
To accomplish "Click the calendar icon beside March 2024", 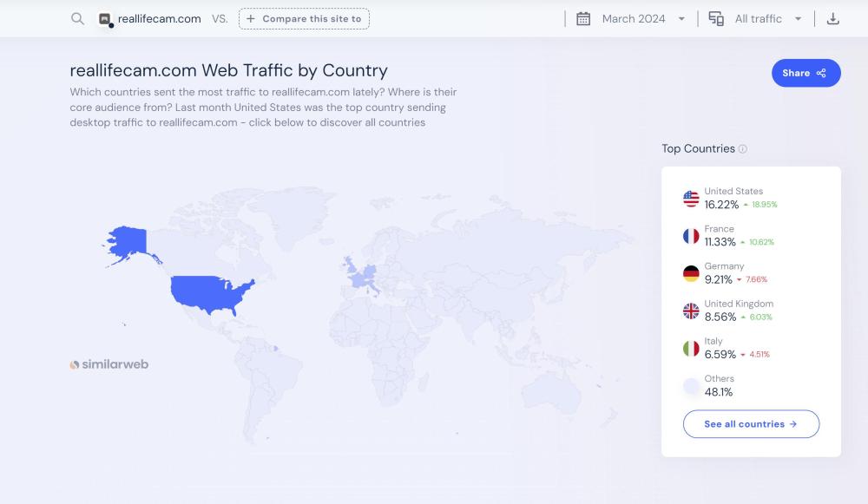I will pyautogui.click(x=583, y=19).
